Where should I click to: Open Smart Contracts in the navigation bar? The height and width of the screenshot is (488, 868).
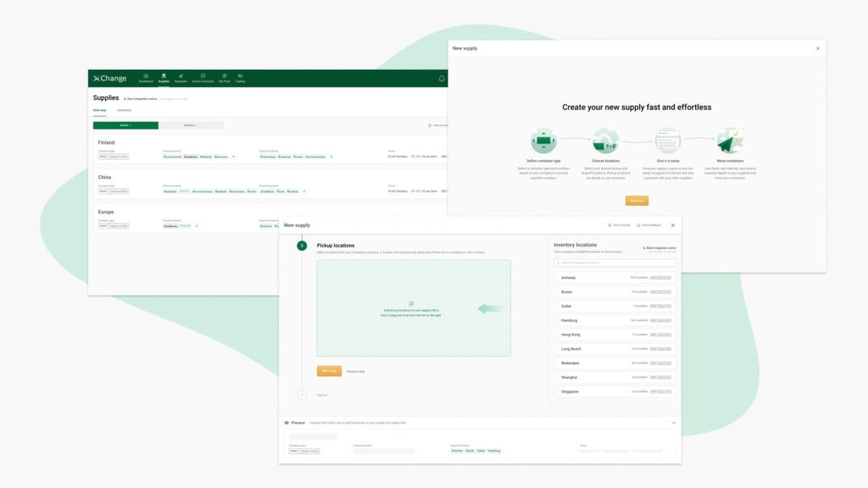click(203, 78)
